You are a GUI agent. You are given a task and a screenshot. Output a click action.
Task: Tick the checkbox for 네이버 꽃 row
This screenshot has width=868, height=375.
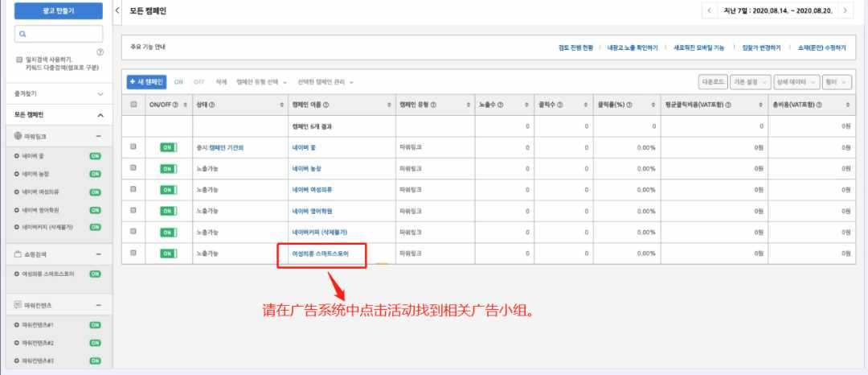tap(133, 146)
